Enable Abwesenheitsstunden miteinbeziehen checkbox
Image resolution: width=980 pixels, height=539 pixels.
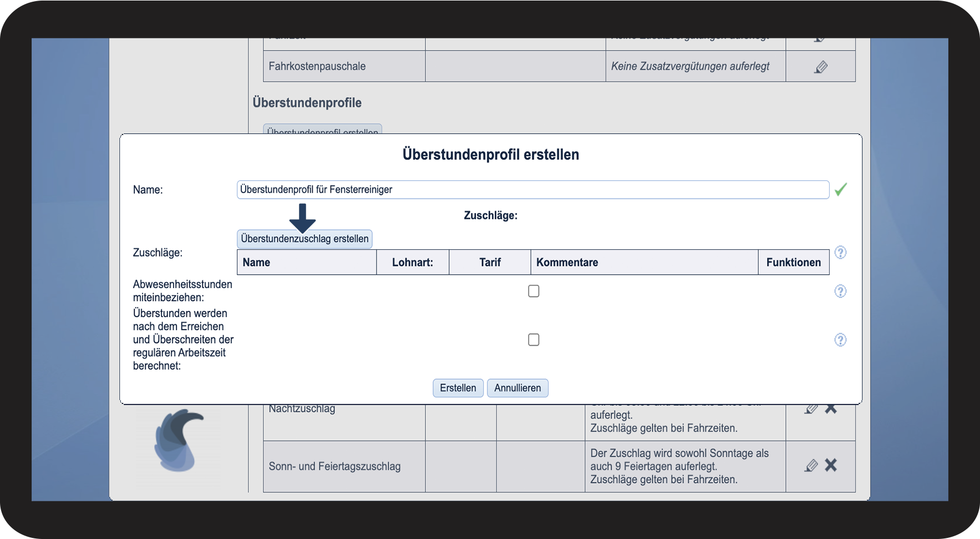pos(534,291)
